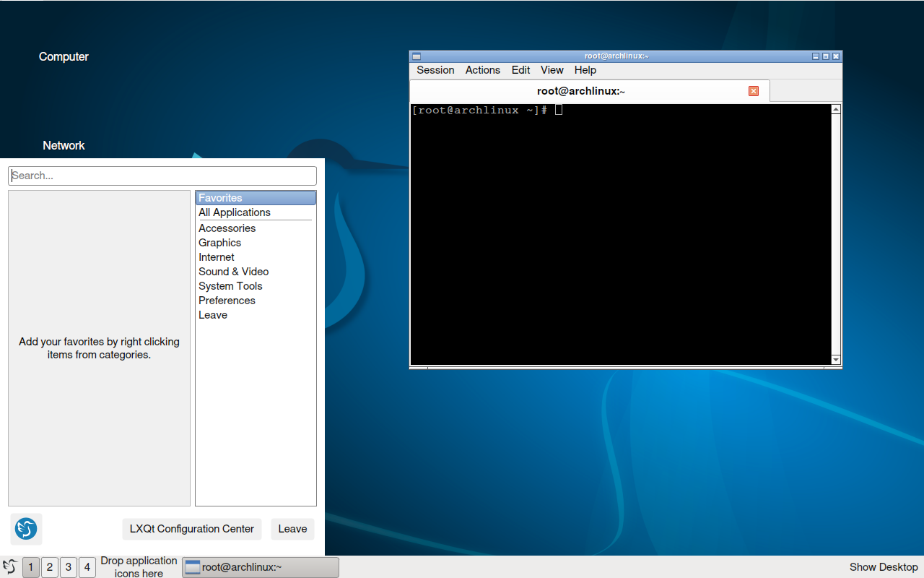
Task: Select the root@archlinux:~ terminal tab
Action: 589,91
